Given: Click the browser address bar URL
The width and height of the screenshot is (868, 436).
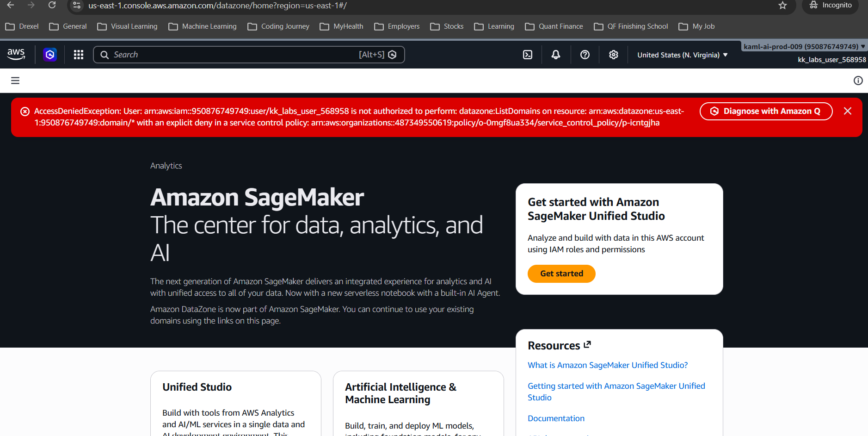Looking at the screenshot, I should pos(217,6).
